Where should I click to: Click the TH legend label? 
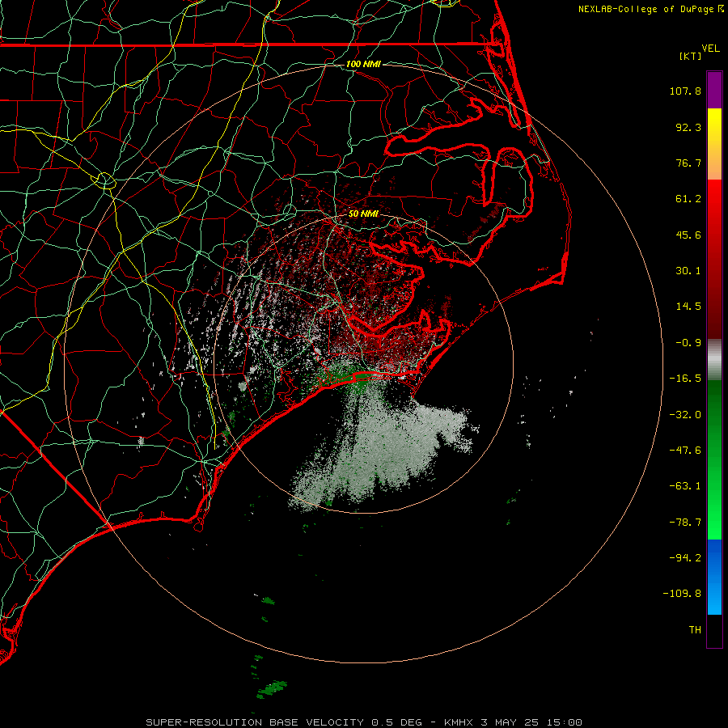[695, 630]
